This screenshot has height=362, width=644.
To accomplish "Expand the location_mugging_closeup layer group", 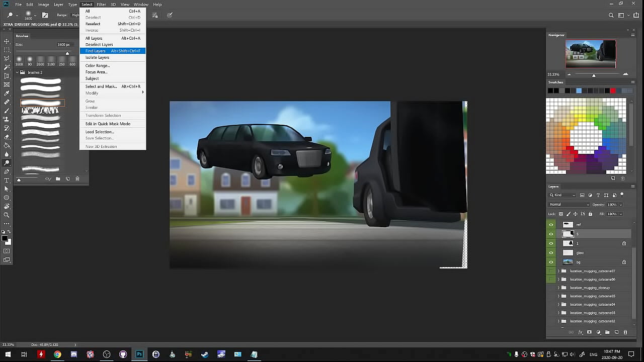I will coord(558,288).
